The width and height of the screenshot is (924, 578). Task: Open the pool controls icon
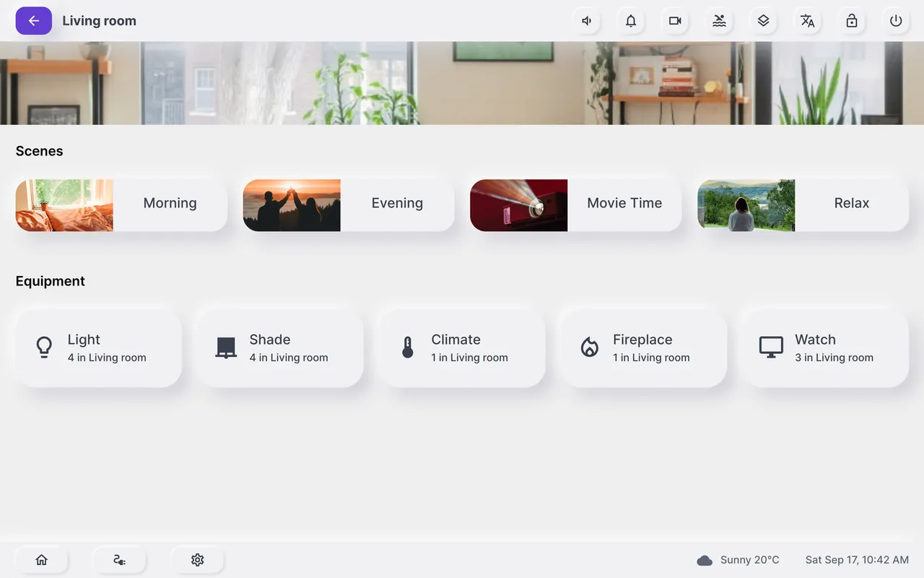tap(719, 21)
